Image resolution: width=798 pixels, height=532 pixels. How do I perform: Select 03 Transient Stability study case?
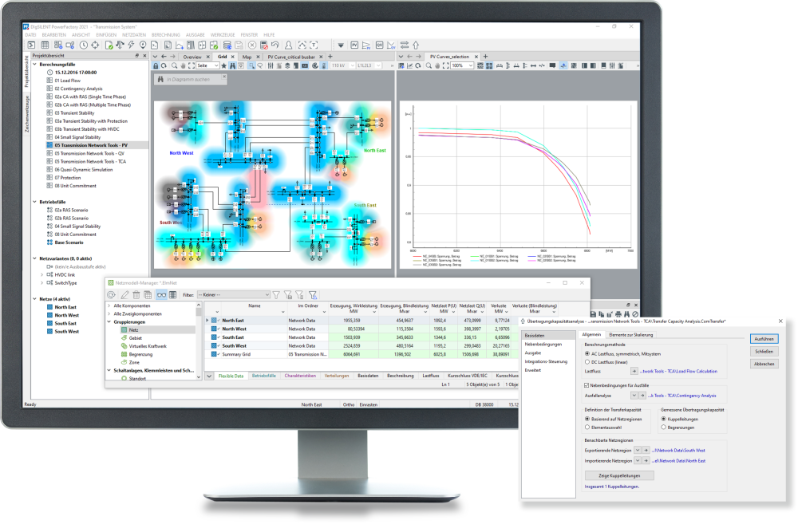tap(74, 113)
